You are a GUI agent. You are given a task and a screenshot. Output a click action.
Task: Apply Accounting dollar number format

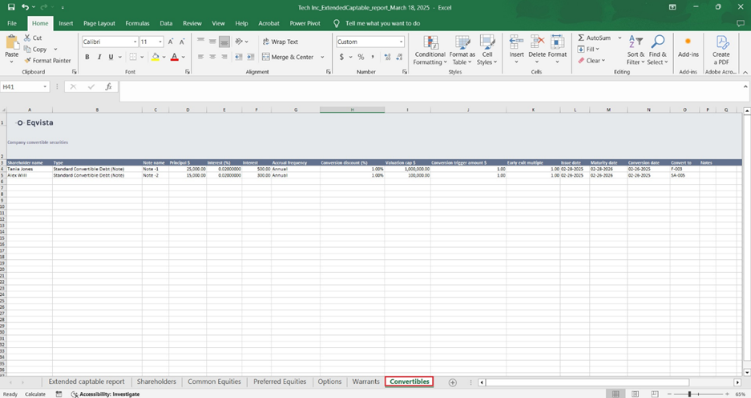point(341,57)
